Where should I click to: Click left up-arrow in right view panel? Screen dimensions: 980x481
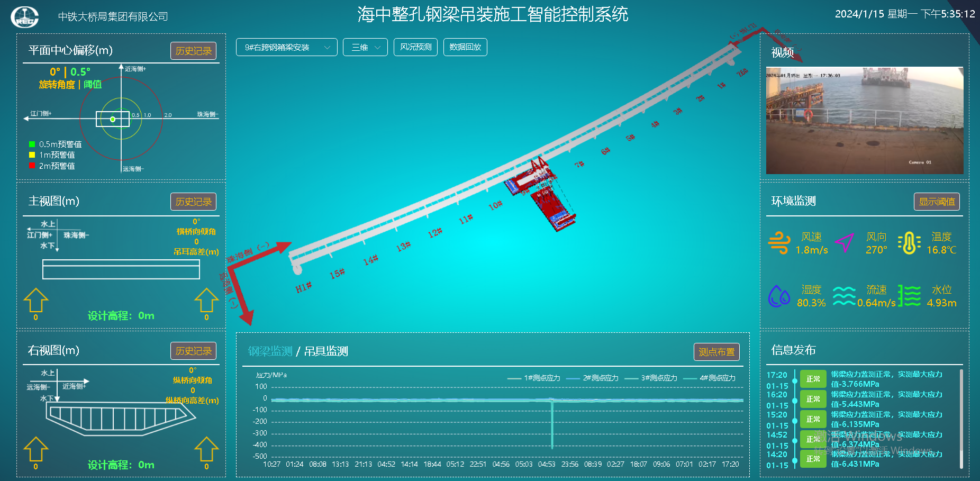(x=36, y=449)
